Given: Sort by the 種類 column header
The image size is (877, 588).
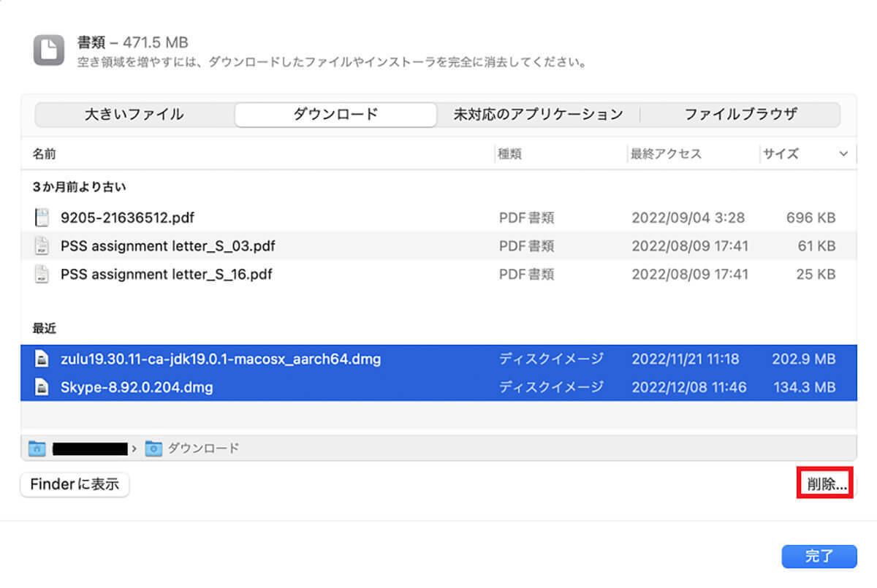Looking at the screenshot, I should [x=509, y=154].
